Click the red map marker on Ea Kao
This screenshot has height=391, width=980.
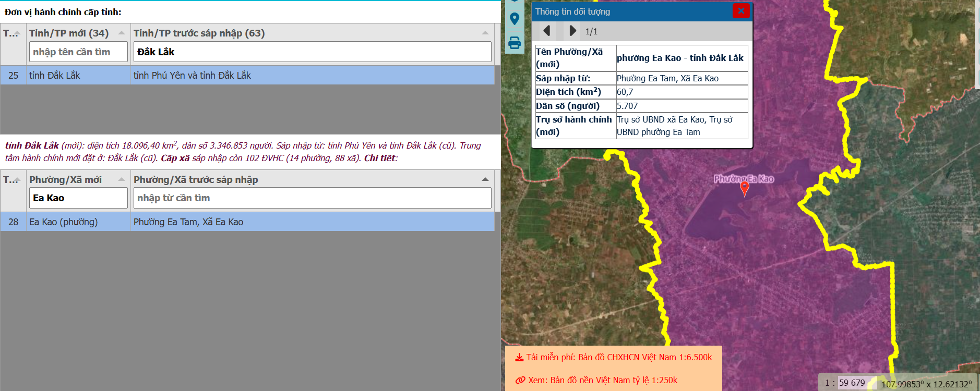pyautogui.click(x=745, y=188)
